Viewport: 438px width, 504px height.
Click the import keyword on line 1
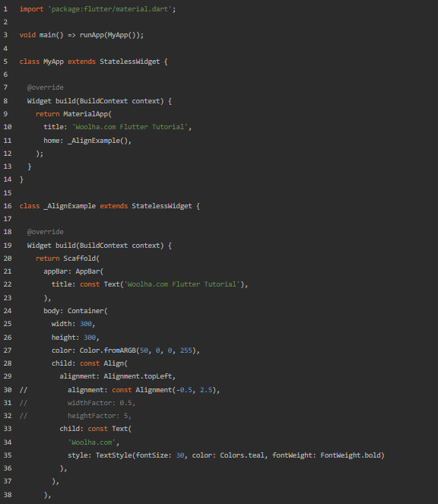tap(31, 9)
